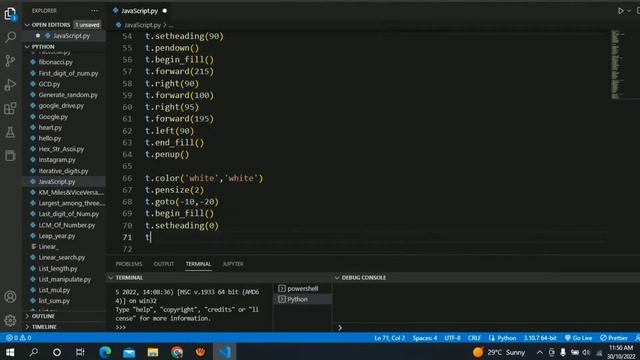Open fibonacci.py in explorer
Image resolution: width=640 pixels, height=360 pixels.
(x=56, y=62)
